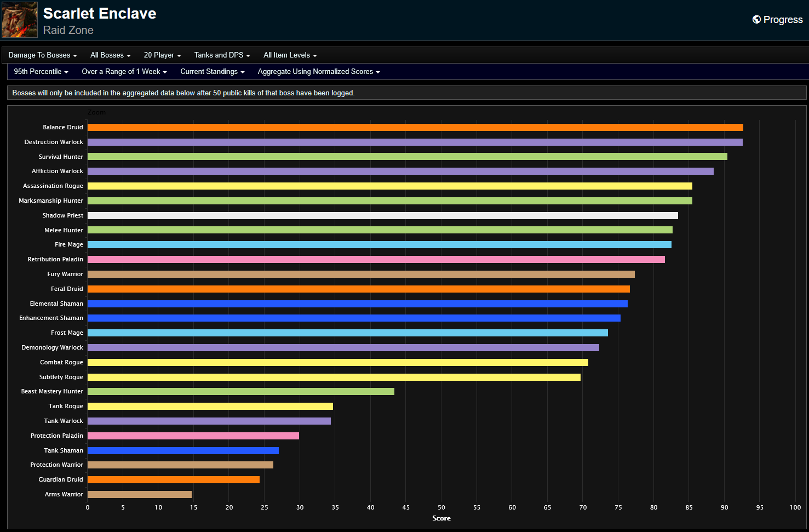Click the globe icon next to Progress
Viewport: 809px width, 532px height.
pos(757,19)
